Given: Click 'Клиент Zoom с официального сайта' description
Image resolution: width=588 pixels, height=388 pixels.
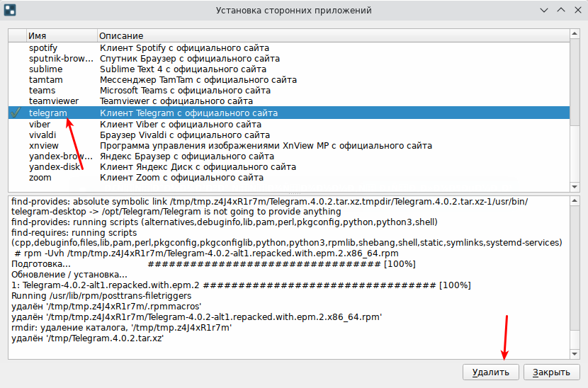Looking at the screenshot, I should pyautogui.click(x=181, y=177).
